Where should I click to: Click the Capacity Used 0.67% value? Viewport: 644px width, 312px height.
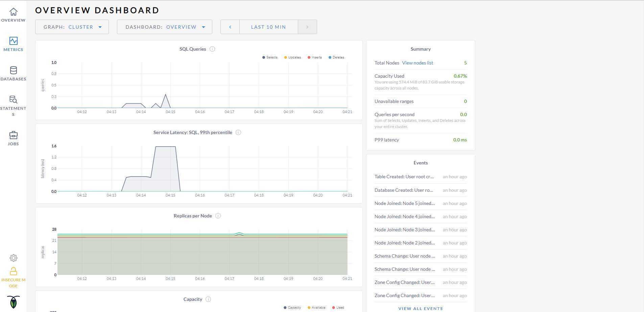point(460,76)
